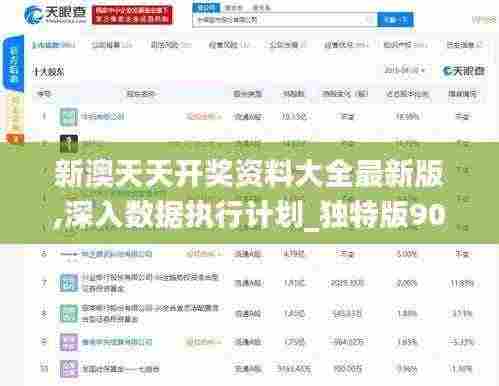Open the 2019 report date dropdown

coord(404,70)
